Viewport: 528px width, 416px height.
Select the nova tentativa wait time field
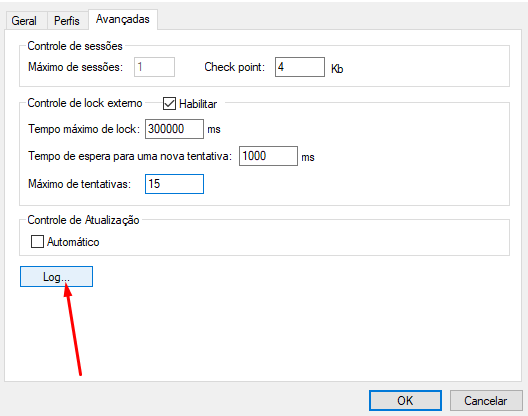pos(268,156)
